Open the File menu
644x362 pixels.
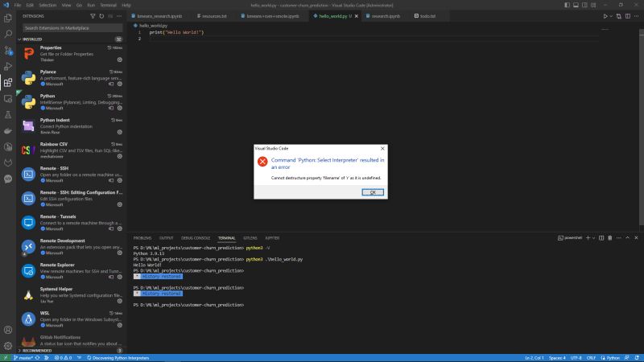coord(17,5)
